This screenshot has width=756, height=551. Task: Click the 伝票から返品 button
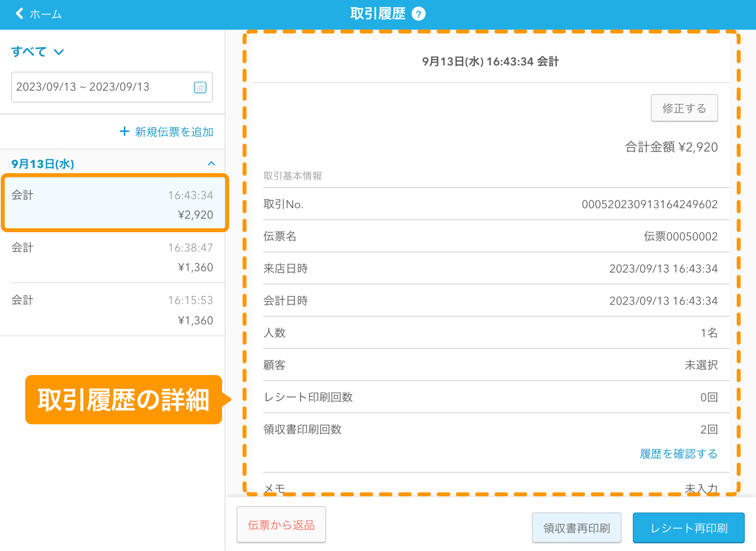click(x=281, y=525)
